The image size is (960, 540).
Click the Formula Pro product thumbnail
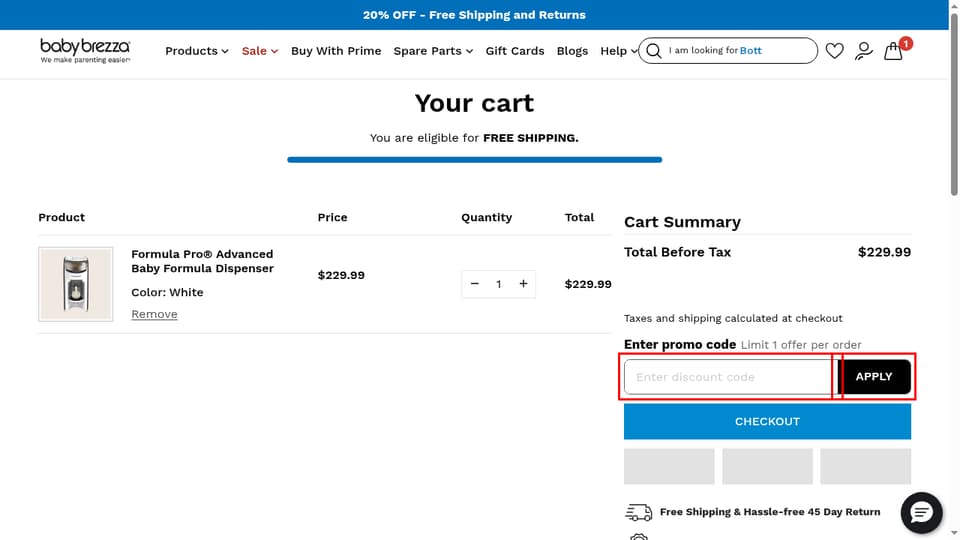tap(76, 284)
